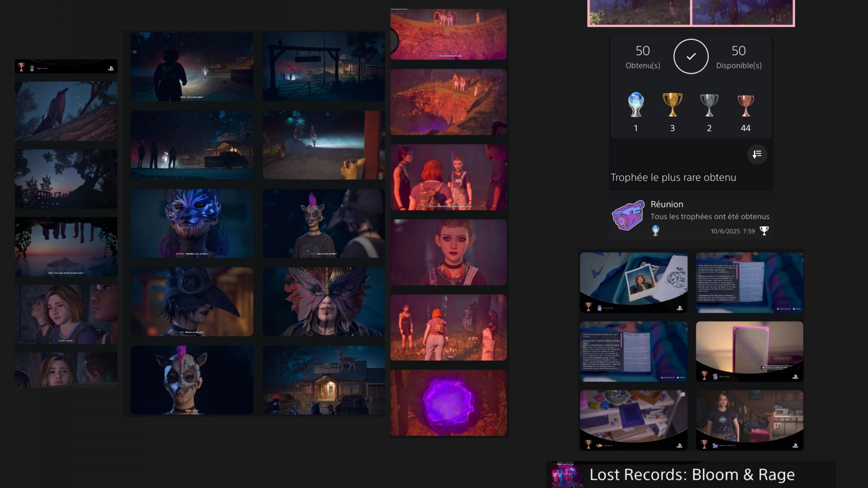Click trophy icon in strip above the crow screenshot
Viewport: 868px width, 488px height.
[21, 67]
